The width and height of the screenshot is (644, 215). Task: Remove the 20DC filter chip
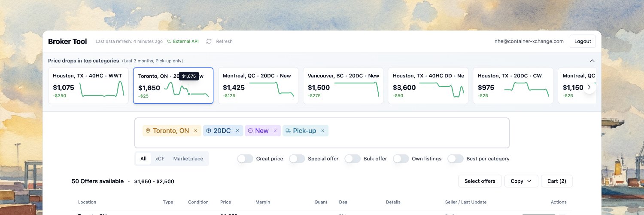[x=237, y=131]
